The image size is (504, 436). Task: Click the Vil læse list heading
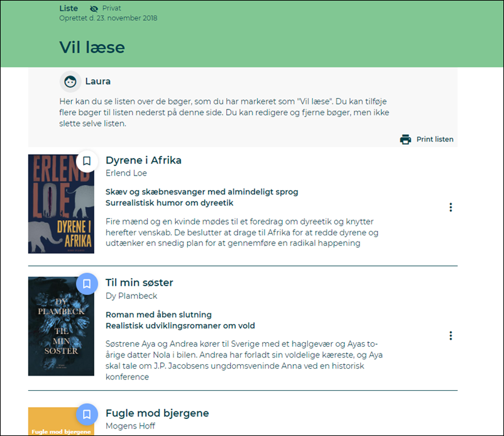coord(92,47)
